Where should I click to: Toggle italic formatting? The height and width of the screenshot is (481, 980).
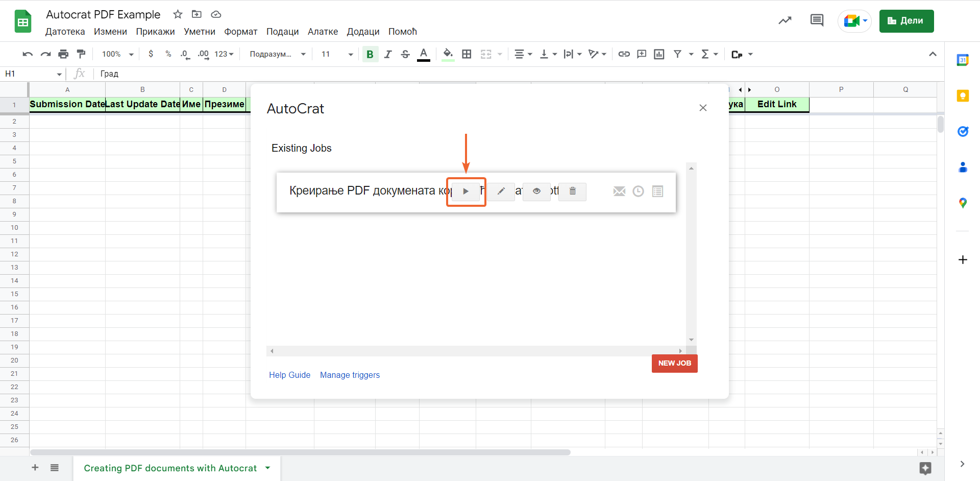coord(388,54)
